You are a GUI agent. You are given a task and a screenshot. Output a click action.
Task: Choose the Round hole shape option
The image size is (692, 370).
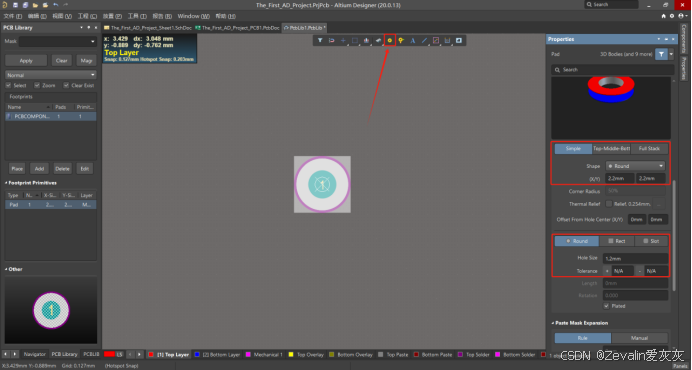[576, 241]
